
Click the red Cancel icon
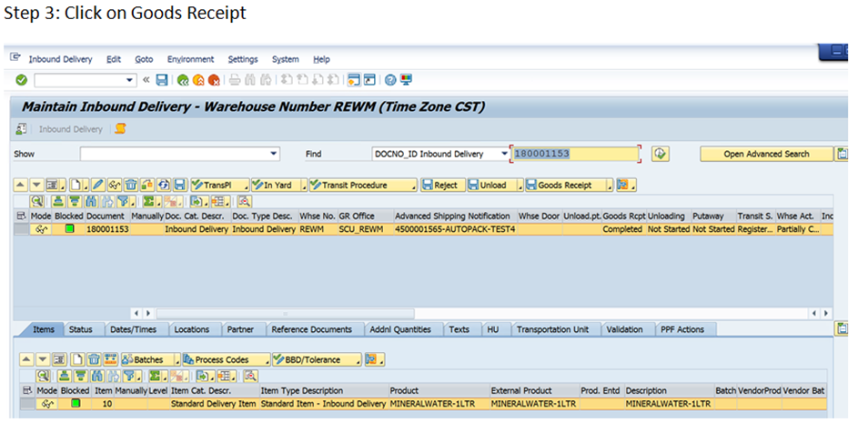(x=214, y=80)
